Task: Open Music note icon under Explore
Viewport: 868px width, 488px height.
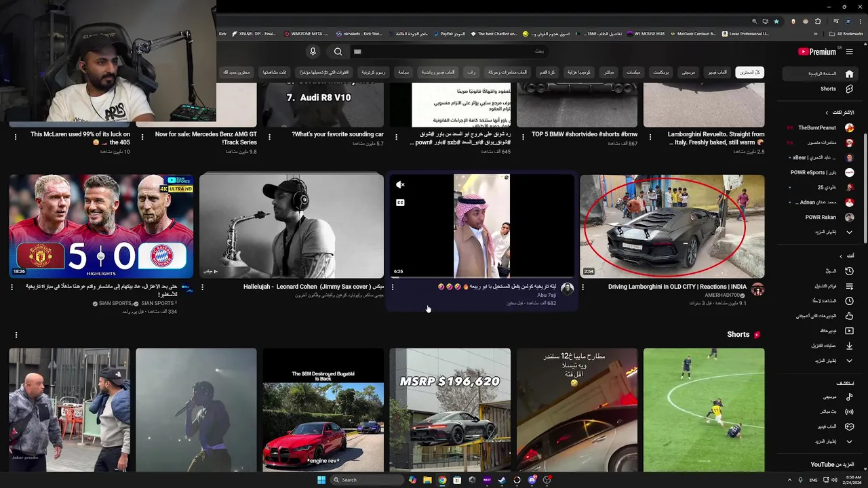Action: pyautogui.click(x=849, y=396)
